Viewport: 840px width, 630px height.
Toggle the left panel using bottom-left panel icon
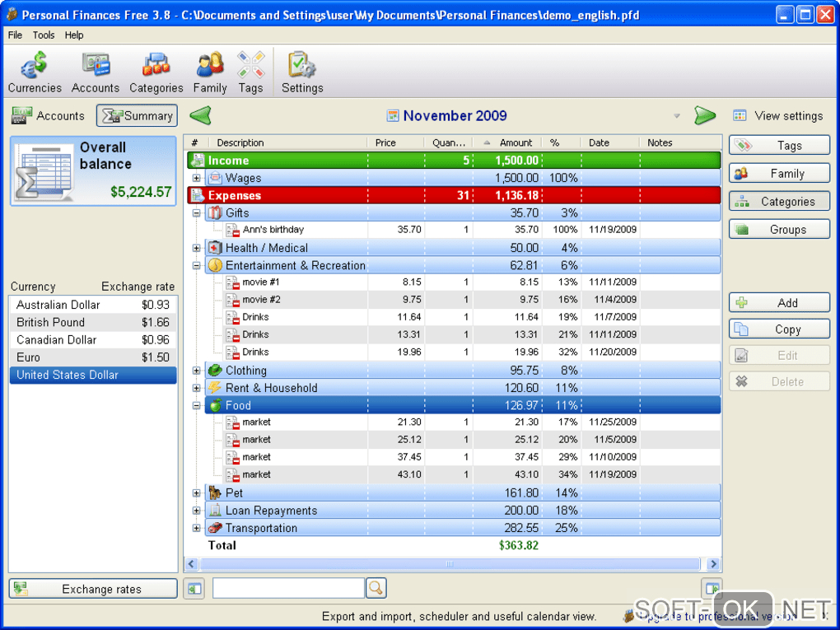[x=194, y=589]
